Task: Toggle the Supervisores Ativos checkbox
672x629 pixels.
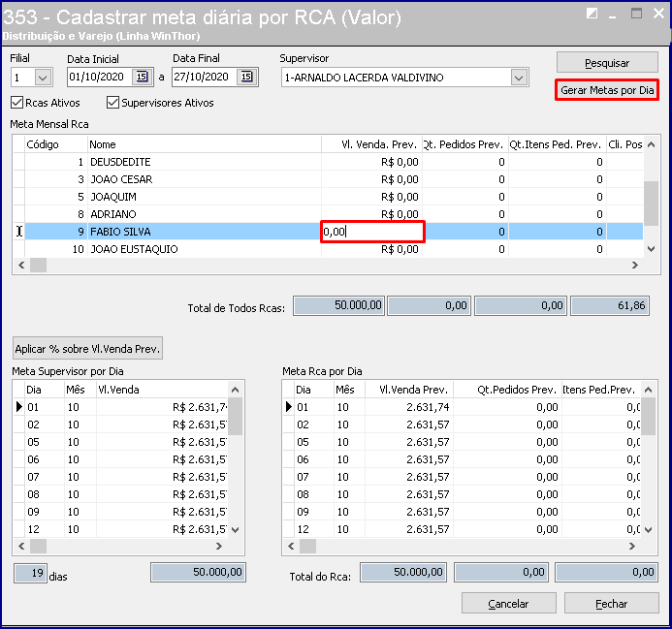Action: (x=112, y=103)
